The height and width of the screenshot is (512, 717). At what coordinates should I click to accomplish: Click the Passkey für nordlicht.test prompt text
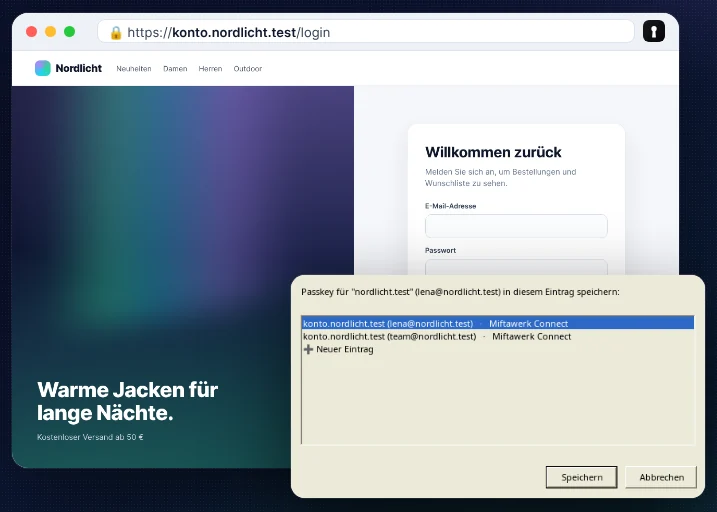460,292
